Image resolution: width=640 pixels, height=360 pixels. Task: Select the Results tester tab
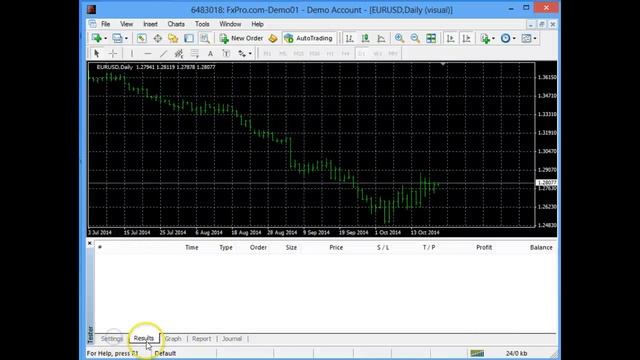pos(144,338)
